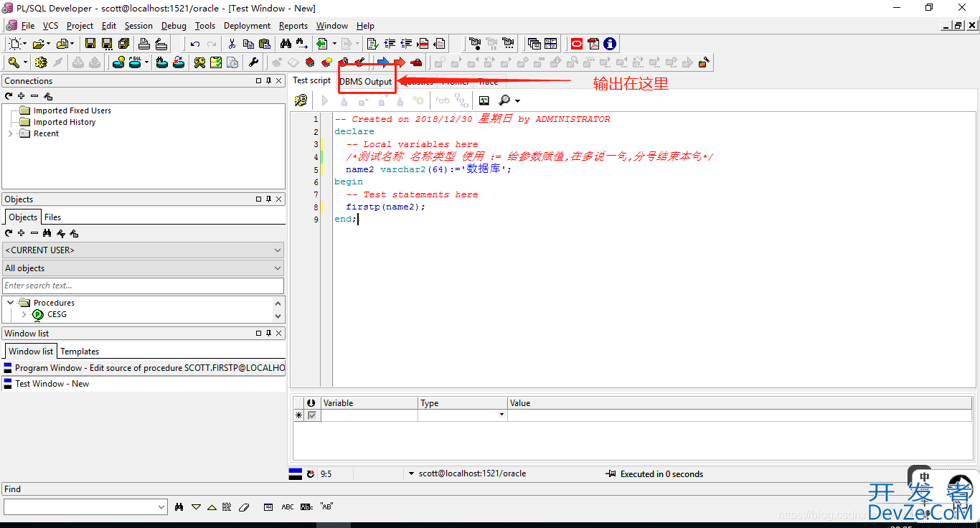Viewport: 980px width, 528px height.
Task: Select the Test Window - New entry
Action: click(143, 384)
